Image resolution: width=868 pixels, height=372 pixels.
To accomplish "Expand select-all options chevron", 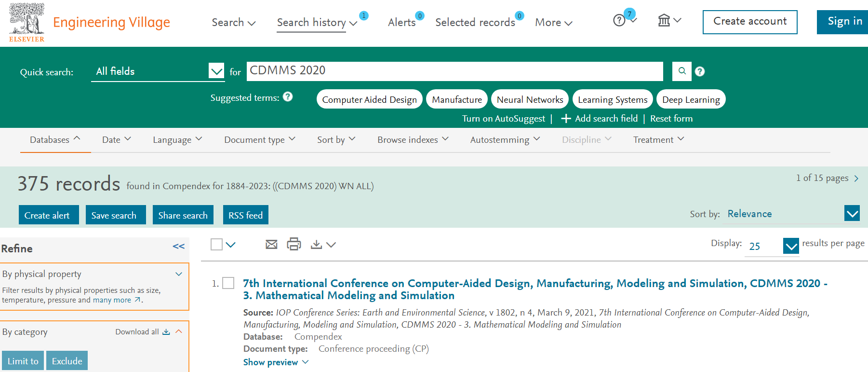I will (x=231, y=245).
